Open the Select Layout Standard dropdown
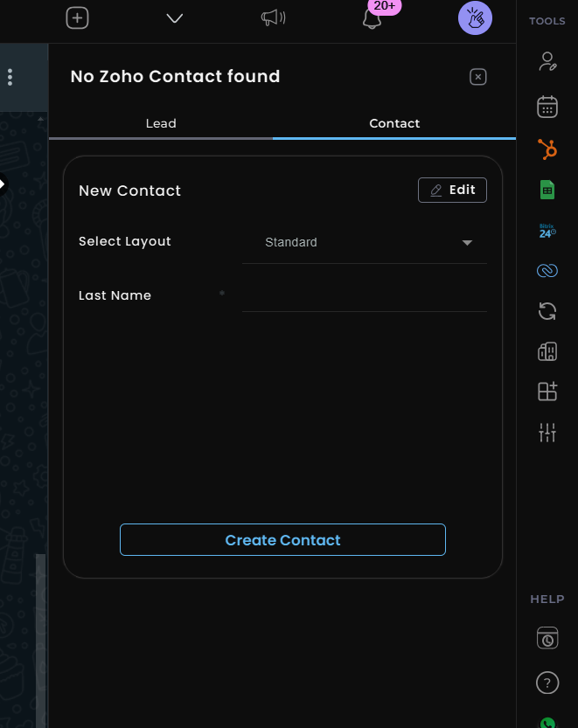 365,242
